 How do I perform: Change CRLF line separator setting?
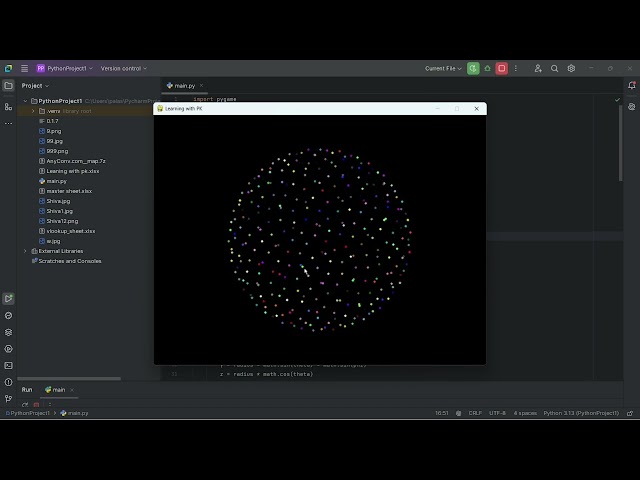coord(475,413)
